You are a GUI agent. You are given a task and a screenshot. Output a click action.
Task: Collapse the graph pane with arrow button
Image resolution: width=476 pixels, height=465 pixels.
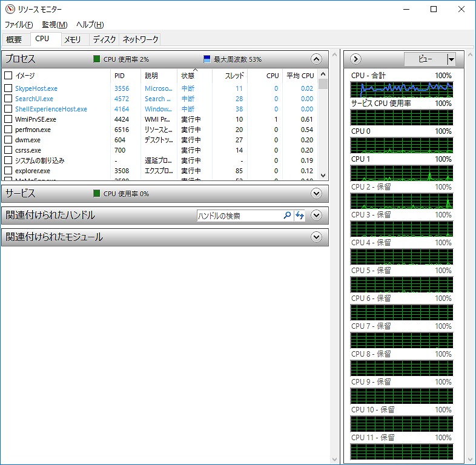click(x=355, y=59)
